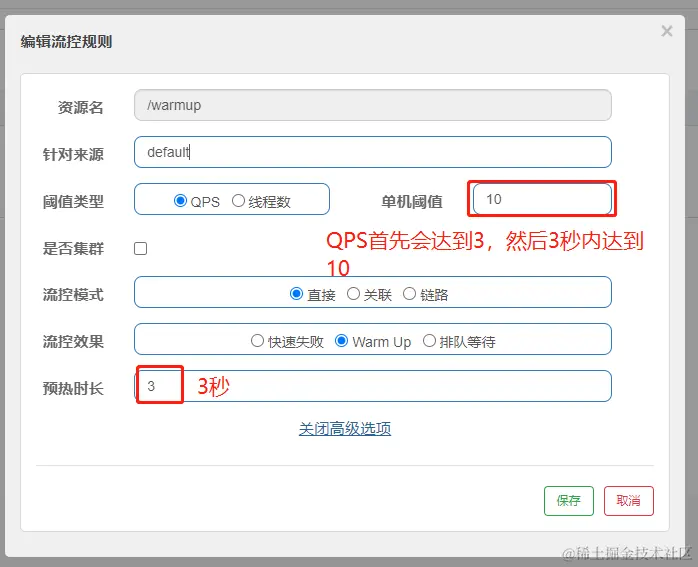This screenshot has height=567, width=698.
Task: Click the 阈值类型 label
Action: point(73,202)
